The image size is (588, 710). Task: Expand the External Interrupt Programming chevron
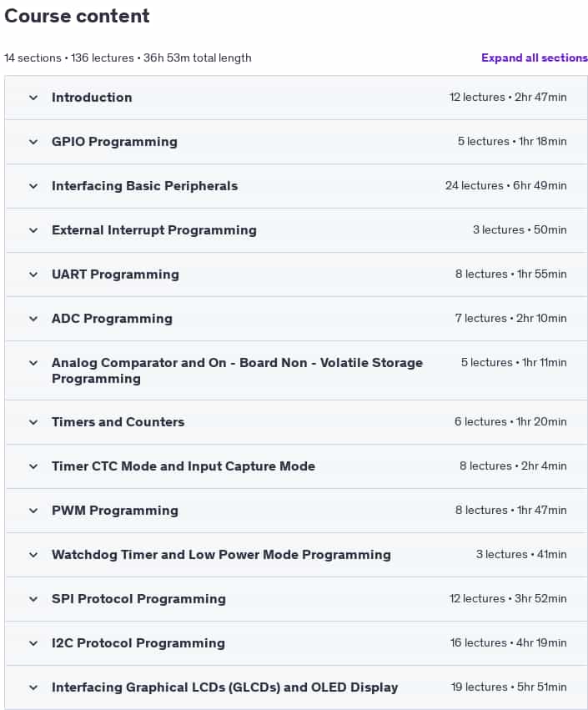click(33, 230)
